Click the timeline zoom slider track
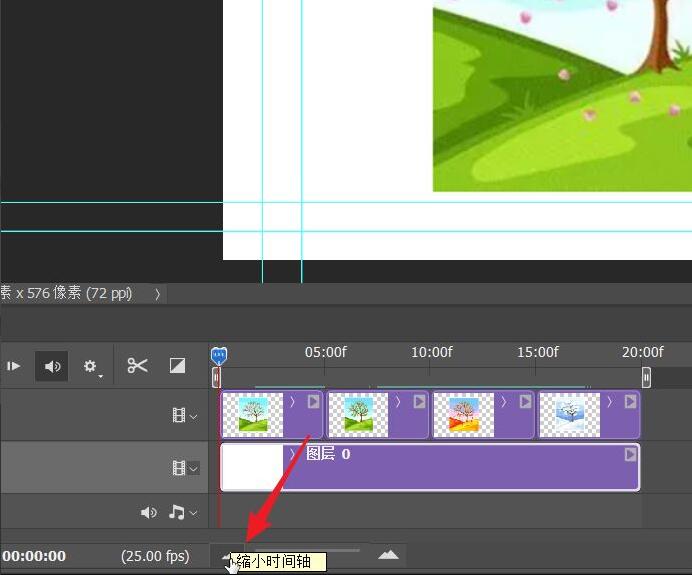The height and width of the screenshot is (575, 692). click(x=307, y=550)
